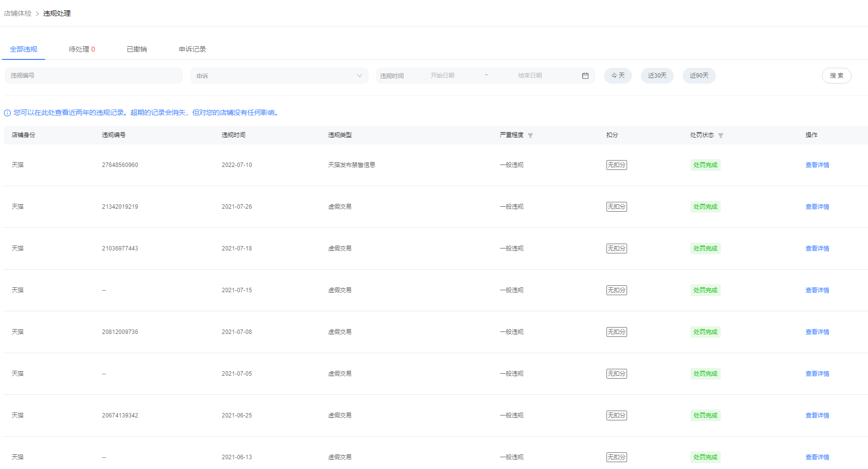The image size is (868, 469).
Task: Click the 违规类型 column header
Action: (340, 135)
